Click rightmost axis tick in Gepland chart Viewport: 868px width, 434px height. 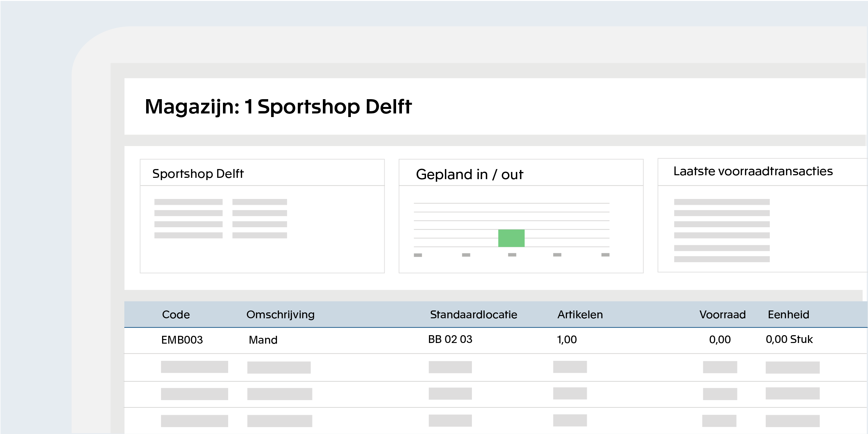pyautogui.click(x=605, y=255)
